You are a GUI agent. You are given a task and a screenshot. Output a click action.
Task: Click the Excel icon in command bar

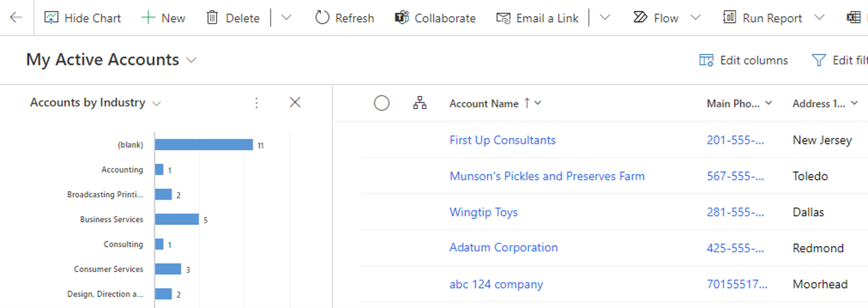point(854,18)
